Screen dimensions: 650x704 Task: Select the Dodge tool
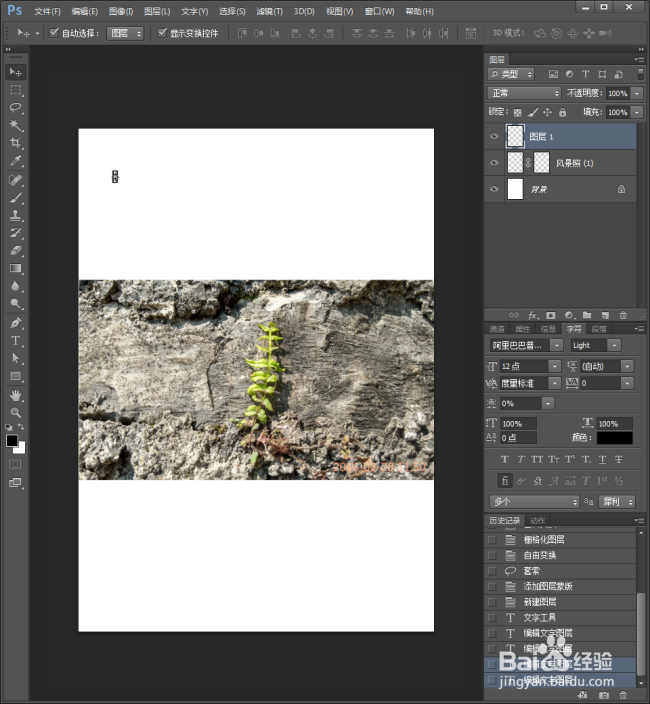pyautogui.click(x=16, y=304)
